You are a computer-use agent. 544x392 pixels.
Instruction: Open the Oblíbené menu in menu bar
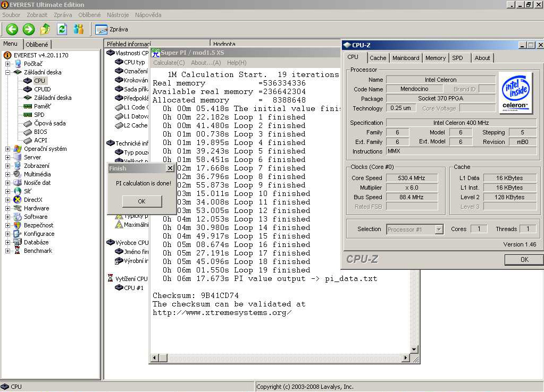(x=89, y=15)
